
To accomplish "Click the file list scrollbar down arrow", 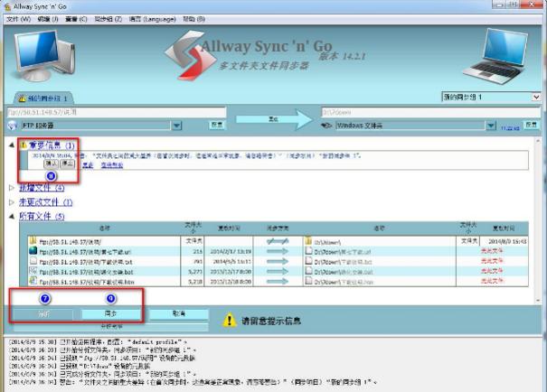I will (x=538, y=300).
